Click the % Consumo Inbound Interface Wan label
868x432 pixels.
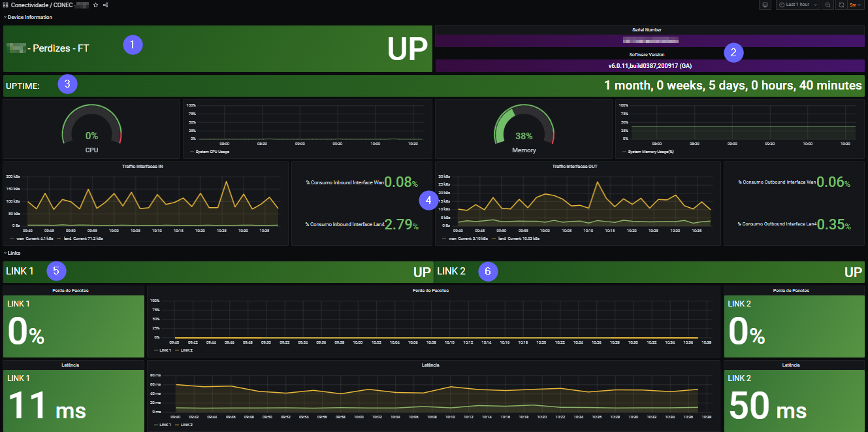point(344,183)
